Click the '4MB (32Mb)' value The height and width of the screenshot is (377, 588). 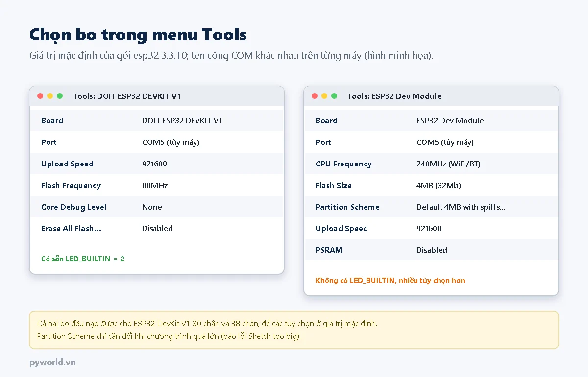[439, 186]
